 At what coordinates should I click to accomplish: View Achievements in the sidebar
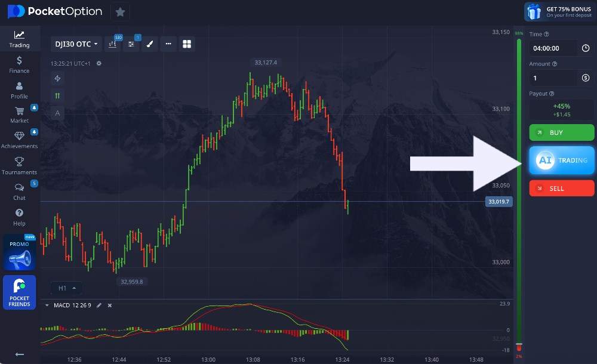[19, 141]
